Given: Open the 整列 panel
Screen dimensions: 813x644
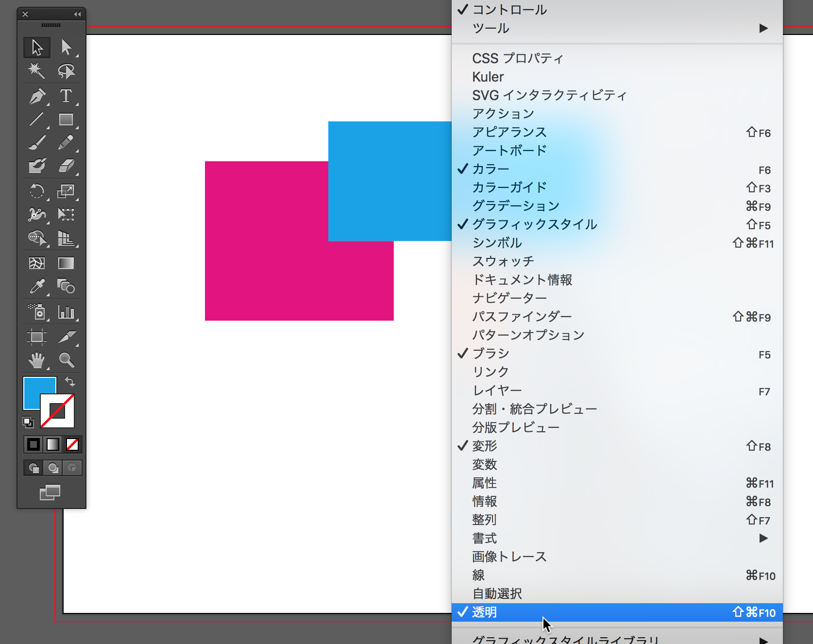Looking at the screenshot, I should (x=617, y=520).
